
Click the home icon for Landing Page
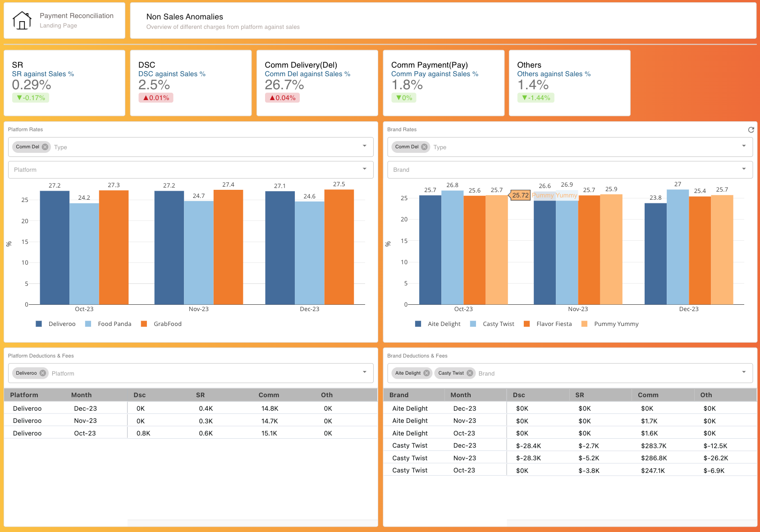(x=22, y=21)
